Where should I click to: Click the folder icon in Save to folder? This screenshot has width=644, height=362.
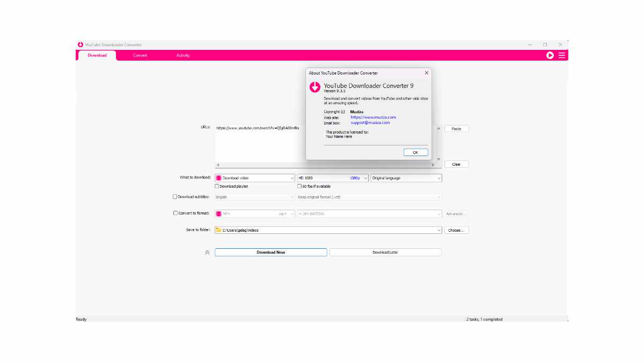pos(219,230)
